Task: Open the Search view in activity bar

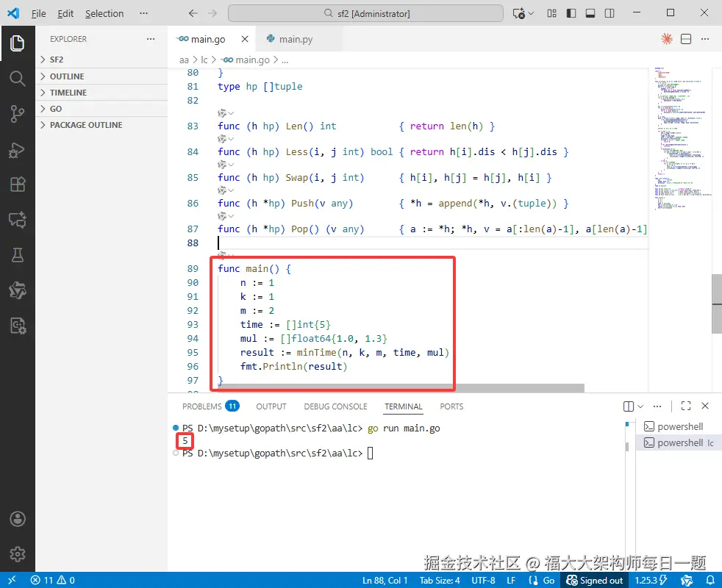Action: (x=18, y=79)
